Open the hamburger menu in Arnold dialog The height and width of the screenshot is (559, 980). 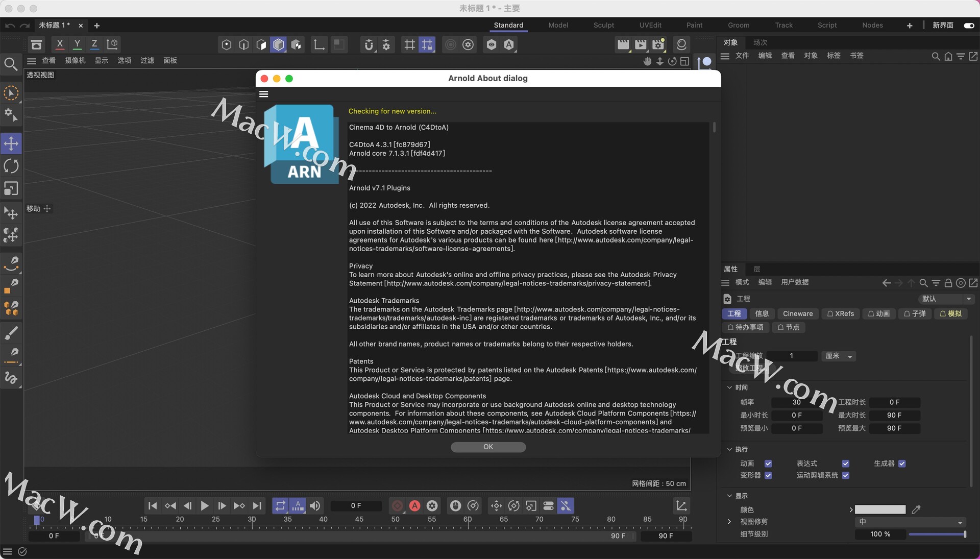coord(264,94)
